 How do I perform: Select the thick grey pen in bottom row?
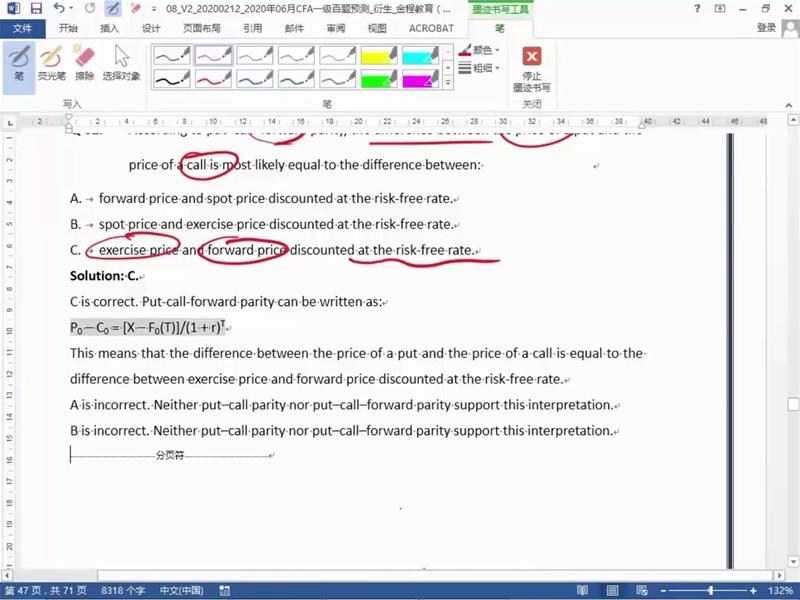(337, 79)
